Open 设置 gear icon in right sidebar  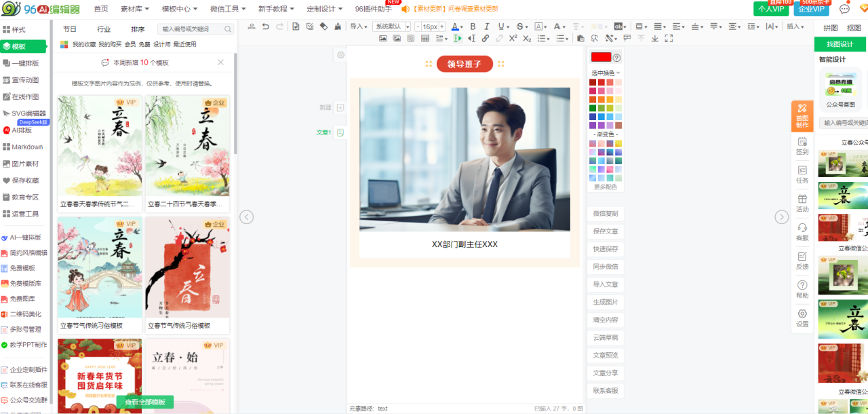(x=802, y=318)
